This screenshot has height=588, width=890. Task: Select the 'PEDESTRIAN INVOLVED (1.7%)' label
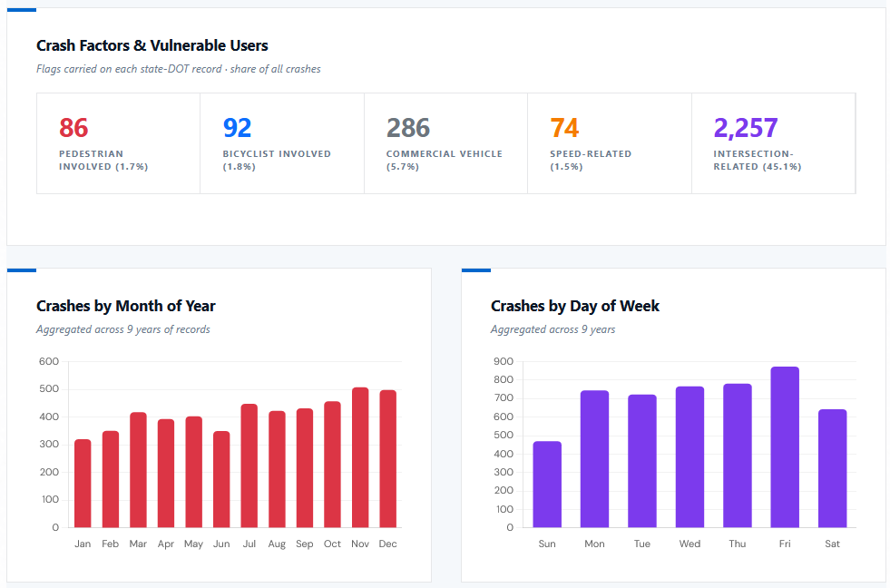coord(103,160)
